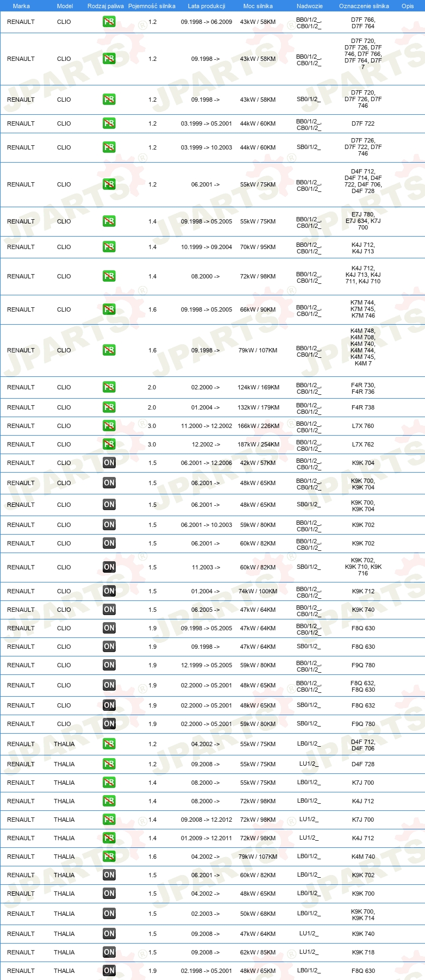Click petrol icon in 124kW / 169KM row
Screen dimensions: 425x980
pos(109,387)
